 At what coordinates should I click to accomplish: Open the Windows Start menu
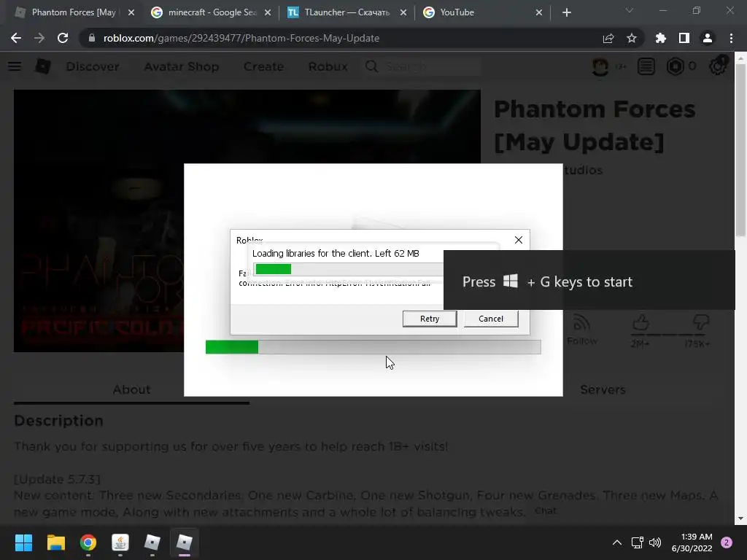click(x=23, y=542)
